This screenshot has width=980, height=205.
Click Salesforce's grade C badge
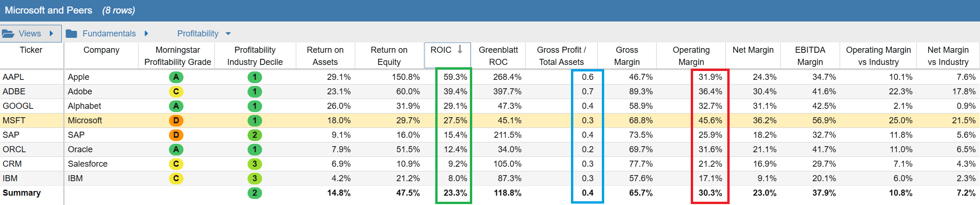point(176,164)
